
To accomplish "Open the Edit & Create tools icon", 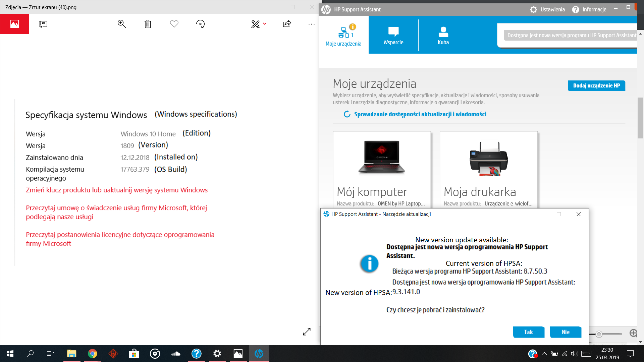I will pyautogui.click(x=255, y=24).
